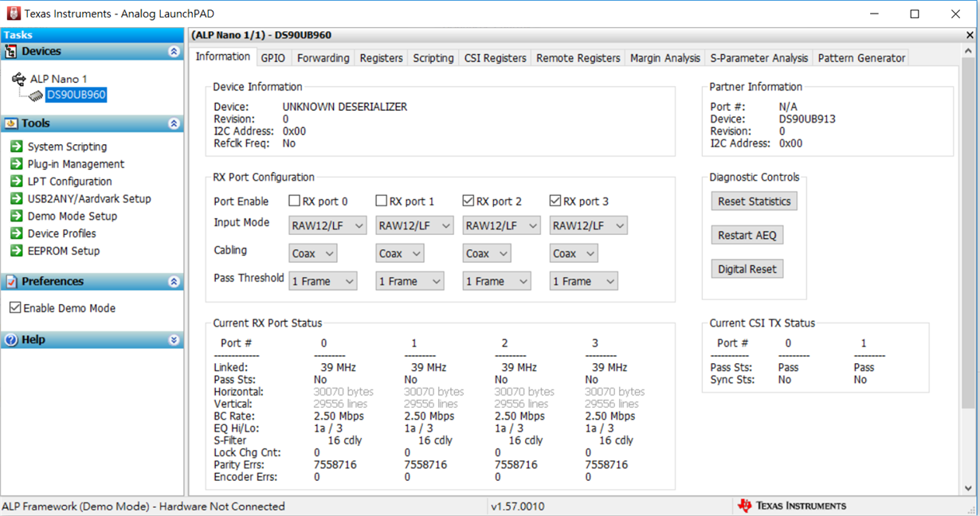
Task: Click the ALP Nano 1 USB icon
Action: tap(19, 79)
